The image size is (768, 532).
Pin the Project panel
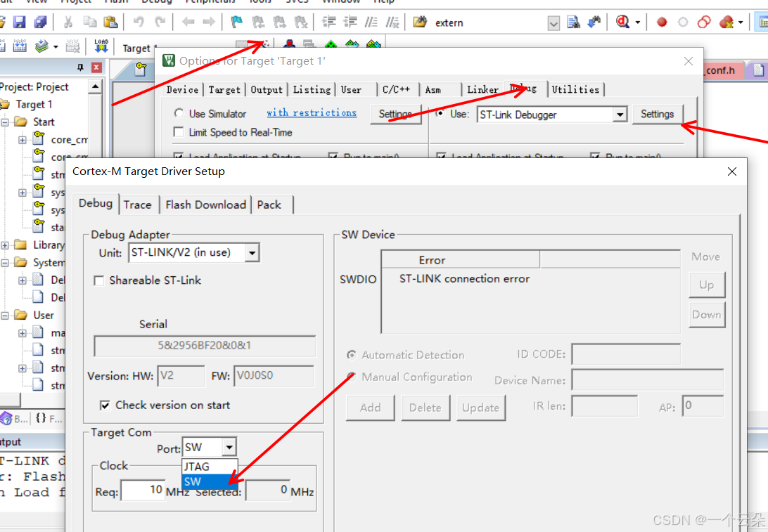point(80,67)
